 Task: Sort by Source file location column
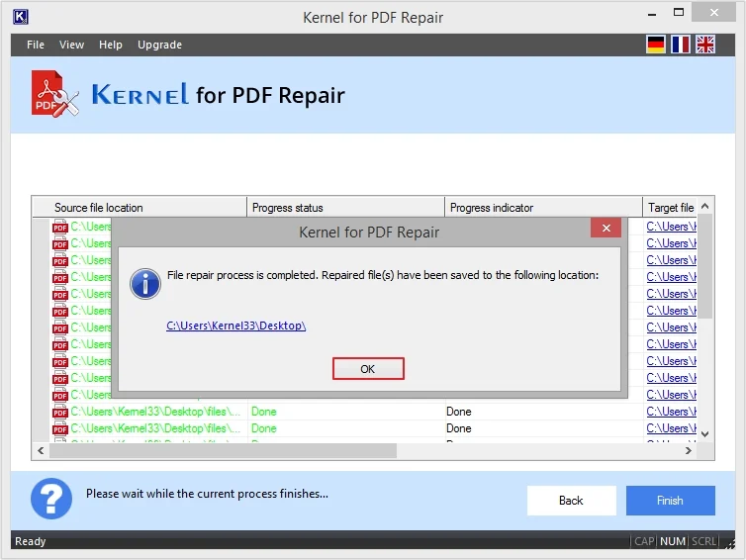140,208
